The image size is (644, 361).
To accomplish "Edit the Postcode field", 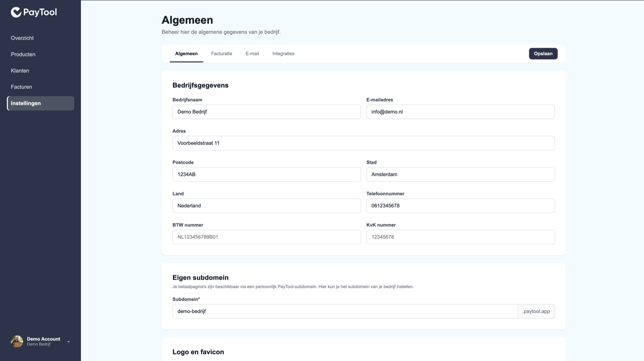I will click(x=266, y=174).
